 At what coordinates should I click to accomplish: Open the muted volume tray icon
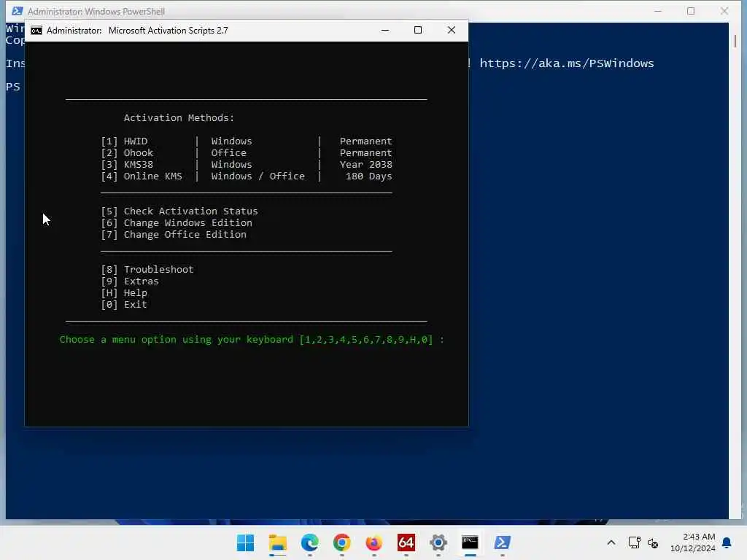653,542
